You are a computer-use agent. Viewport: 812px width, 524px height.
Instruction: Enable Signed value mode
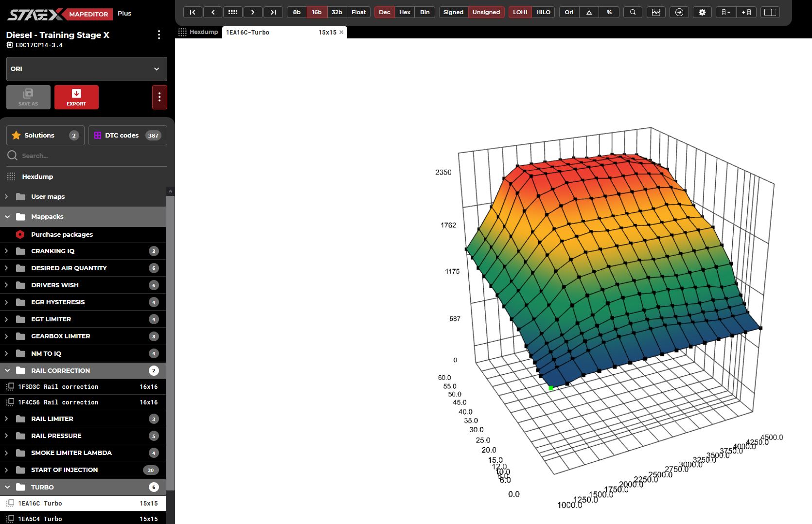pos(453,12)
